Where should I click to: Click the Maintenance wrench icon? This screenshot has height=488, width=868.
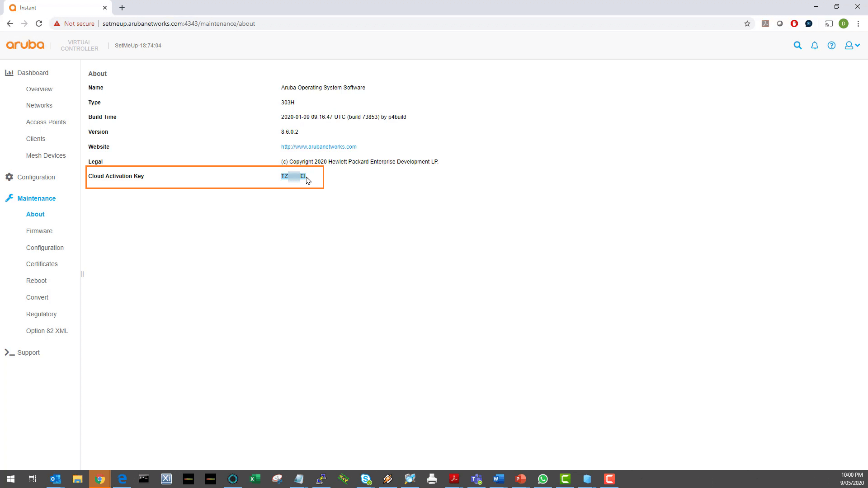pos(9,198)
